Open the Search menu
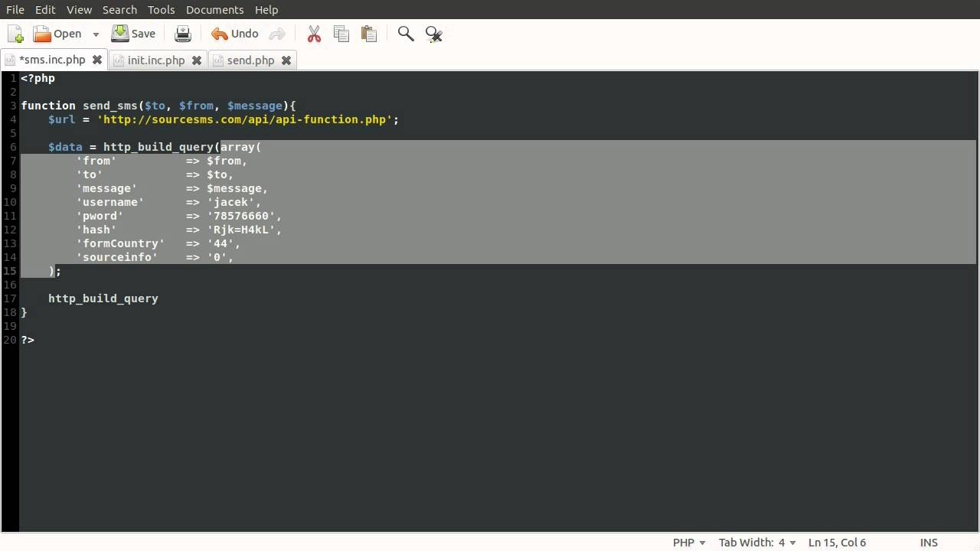This screenshot has height=551, width=980. click(119, 9)
